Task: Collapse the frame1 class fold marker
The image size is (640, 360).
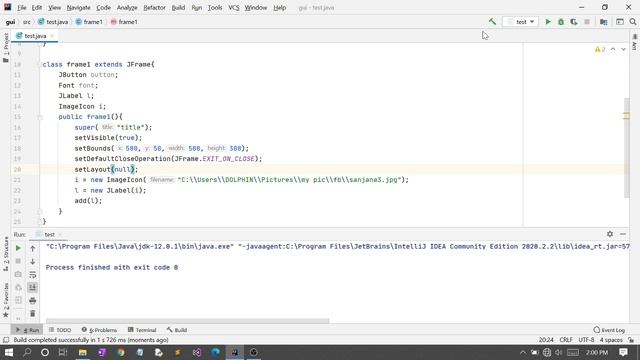Action: [40, 64]
